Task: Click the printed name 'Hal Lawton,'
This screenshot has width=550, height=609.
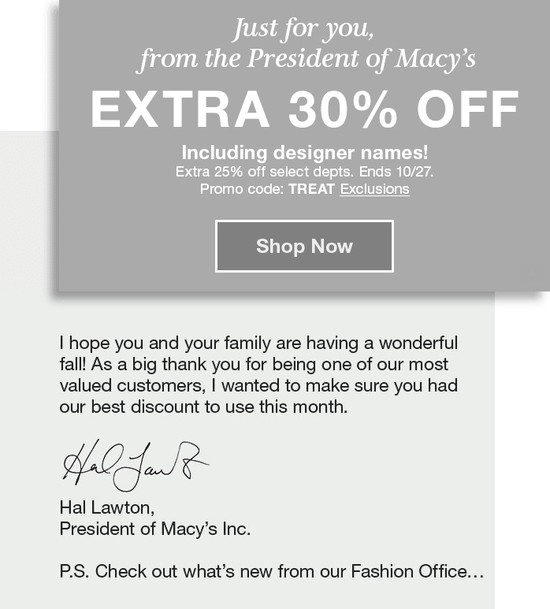Action: point(107,508)
